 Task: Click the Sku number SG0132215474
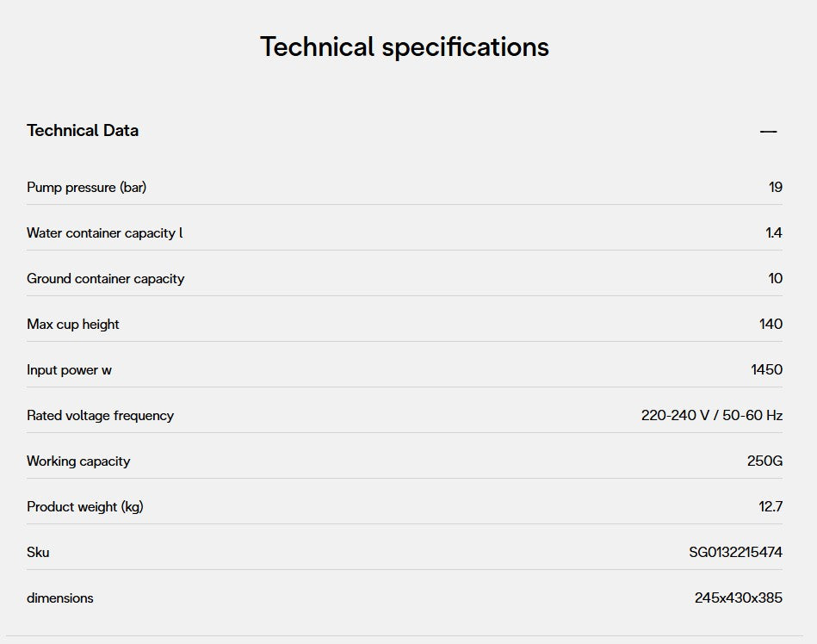point(735,553)
